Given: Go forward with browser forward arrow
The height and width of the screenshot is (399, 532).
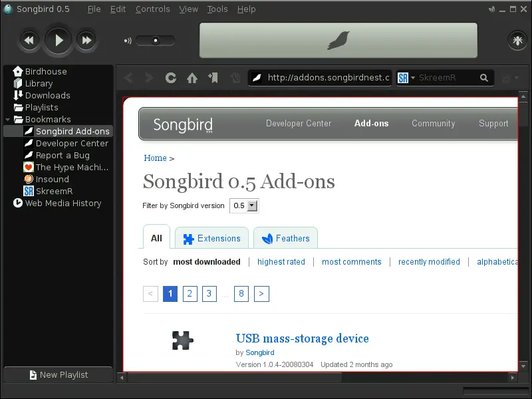Looking at the screenshot, I should pyautogui.click(x=149, y=78).
